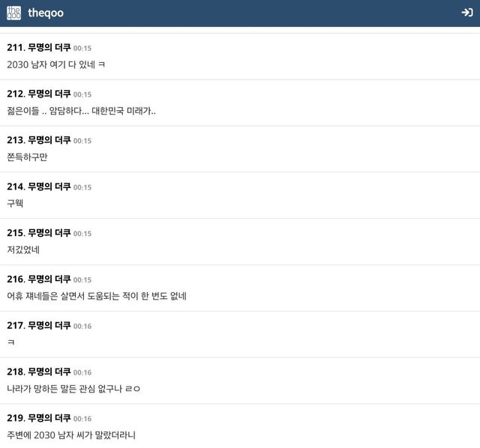Screen dimensions: 480x448
Task: Select the comment text 저겼었네
Action: point(23,249)
